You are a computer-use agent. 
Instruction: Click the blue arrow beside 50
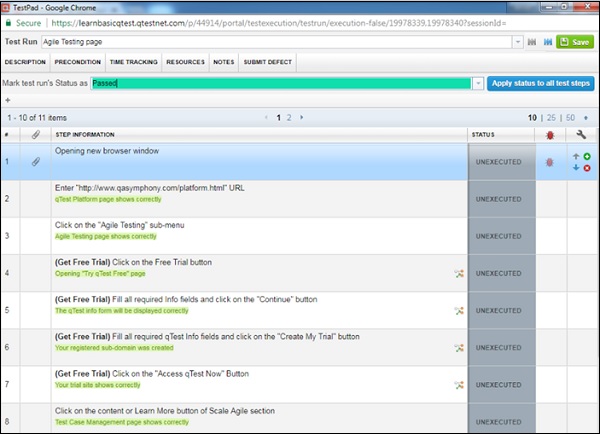pyautogui.click(x=586, y=118)
